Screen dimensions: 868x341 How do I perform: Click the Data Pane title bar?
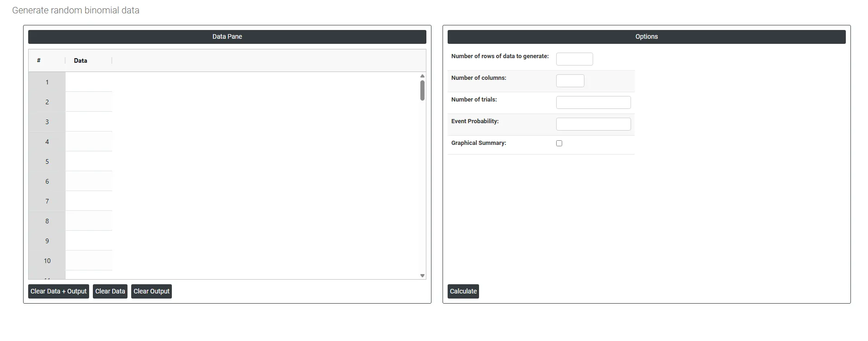227,37
